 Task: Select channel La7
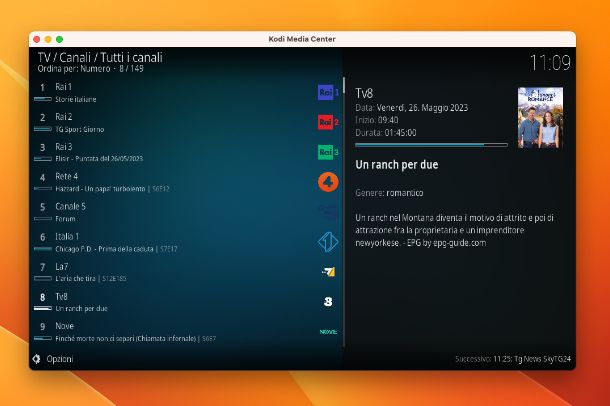[61, 266]
